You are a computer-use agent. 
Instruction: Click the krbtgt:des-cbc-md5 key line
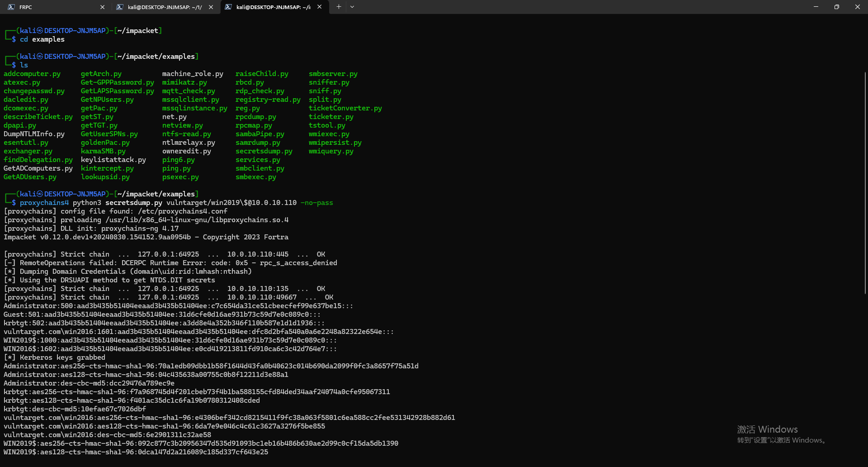[75, 409]
